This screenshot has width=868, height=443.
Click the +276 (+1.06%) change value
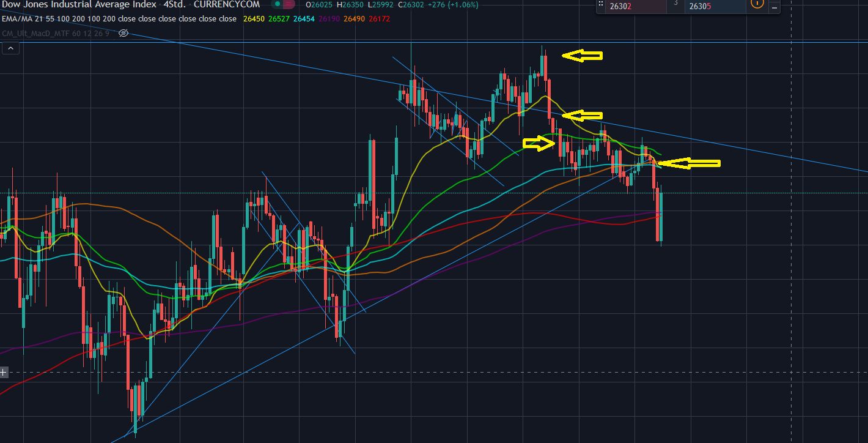[x=454, y=5]
